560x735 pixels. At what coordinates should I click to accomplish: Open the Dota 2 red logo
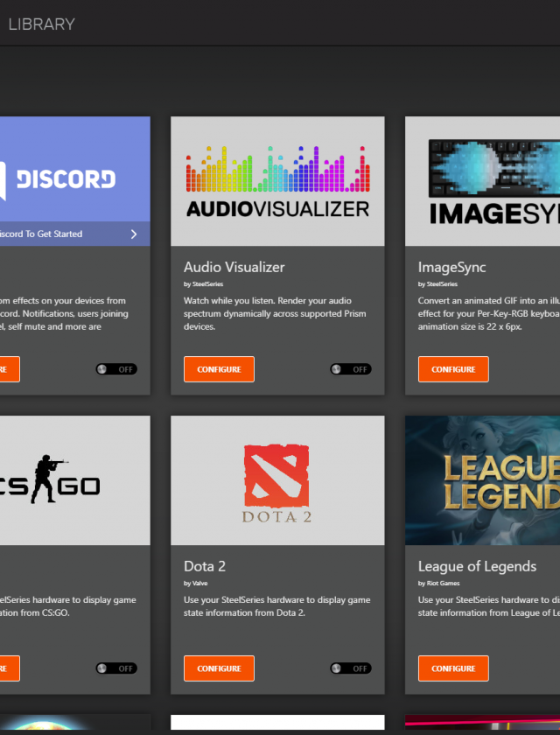point(277,480)
